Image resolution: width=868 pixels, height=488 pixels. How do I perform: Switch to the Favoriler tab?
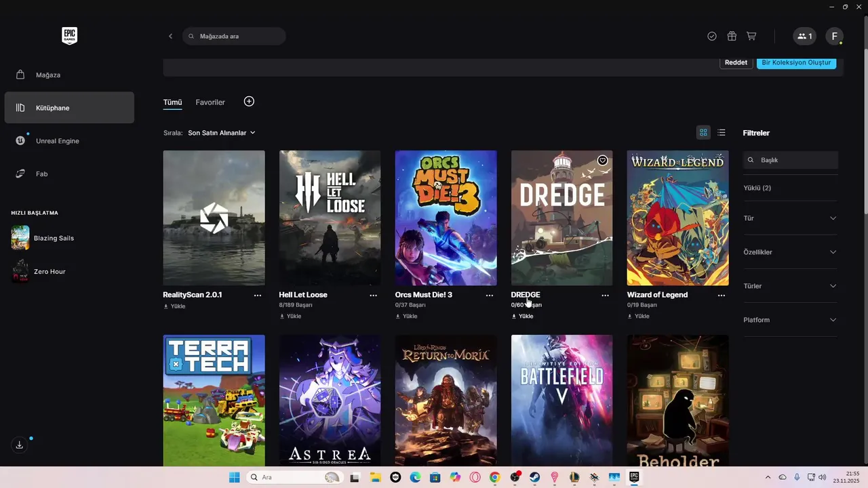coord(210,102)
